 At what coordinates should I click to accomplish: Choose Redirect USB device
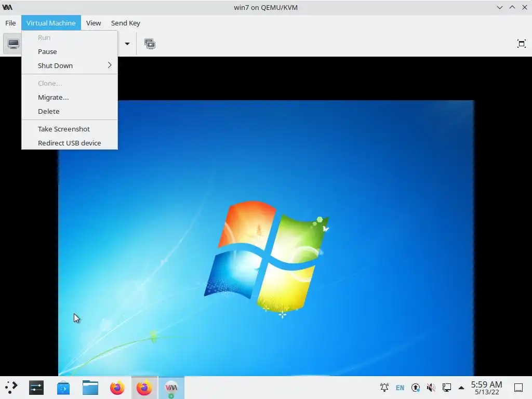tap(70, 143)
